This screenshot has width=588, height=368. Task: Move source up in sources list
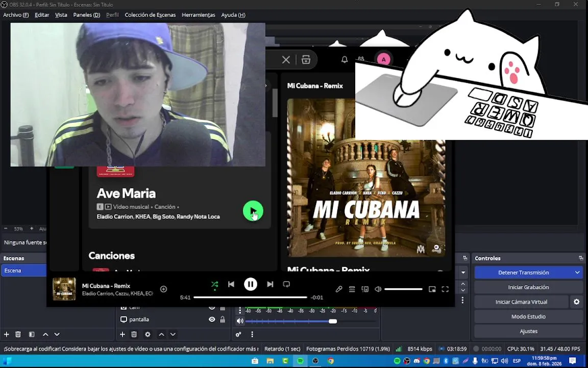pyautogui.click(x=161, y=334)
